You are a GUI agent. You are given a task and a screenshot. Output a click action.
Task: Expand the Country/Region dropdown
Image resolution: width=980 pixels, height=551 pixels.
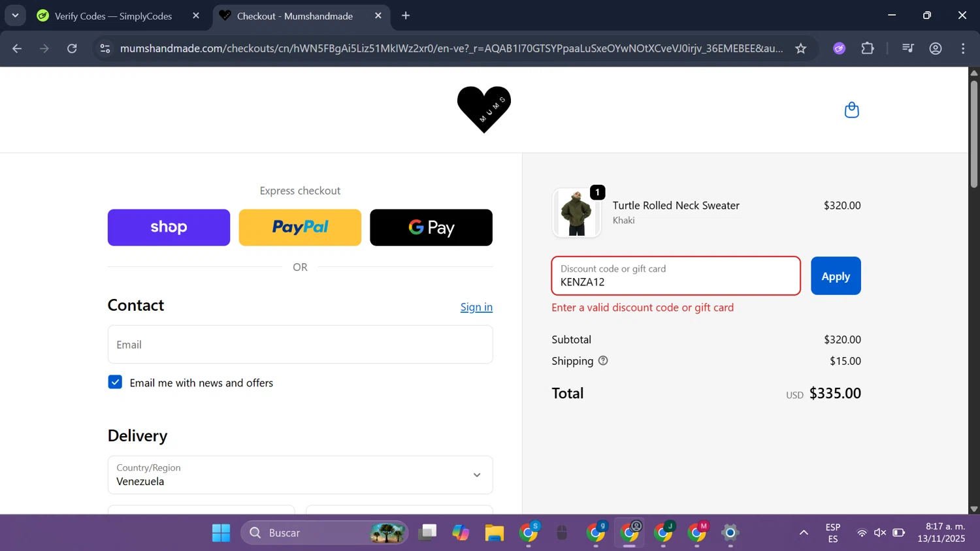[300, 475]
